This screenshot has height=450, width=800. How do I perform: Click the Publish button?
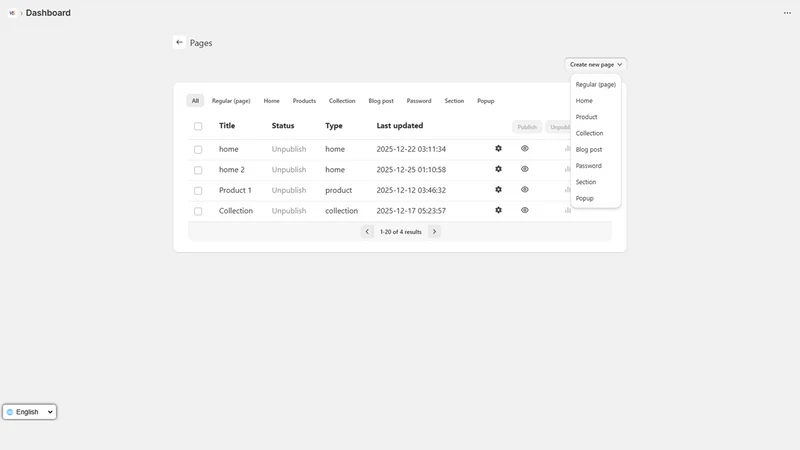tap(527, 127)
